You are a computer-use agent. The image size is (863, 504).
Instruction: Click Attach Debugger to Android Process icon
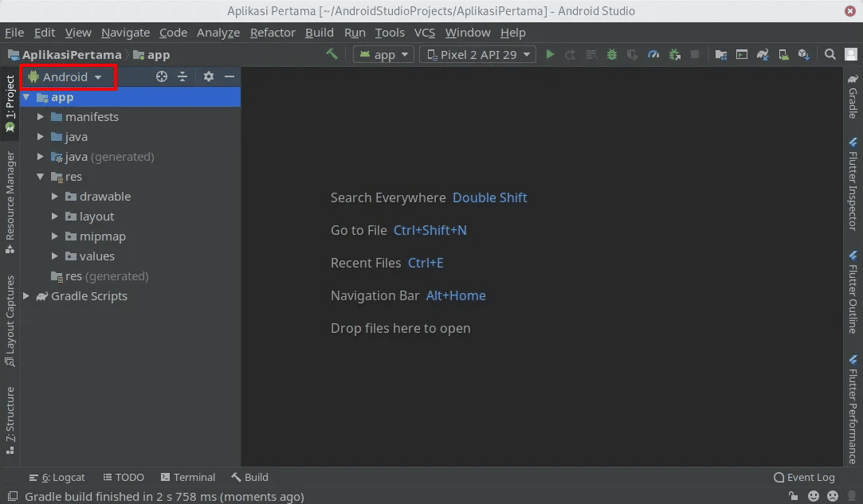674,54
